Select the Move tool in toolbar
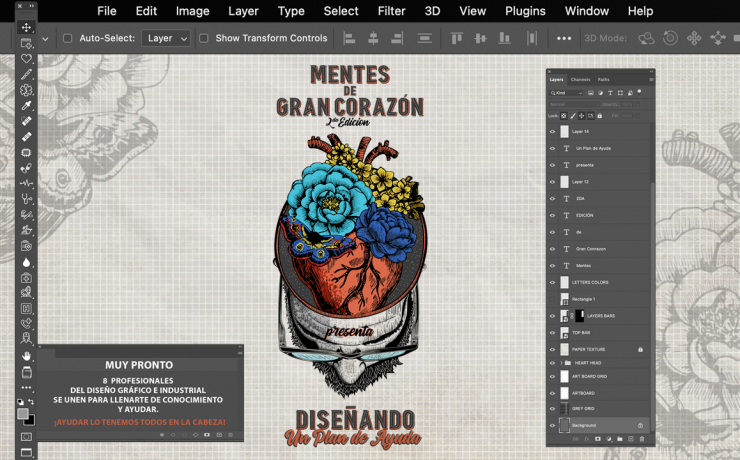The width and height of the screenshot is (740, 460). (26, 27)
